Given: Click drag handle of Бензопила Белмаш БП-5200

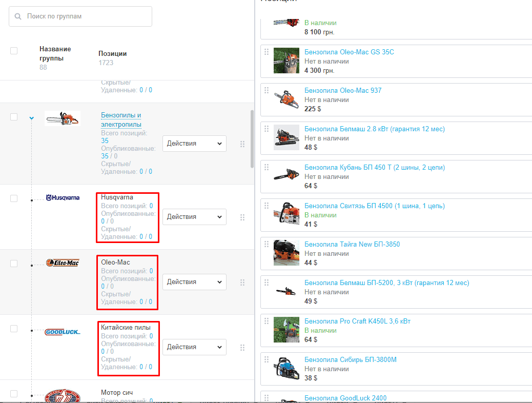Looking at the screenshot, I should coord(267,282).
